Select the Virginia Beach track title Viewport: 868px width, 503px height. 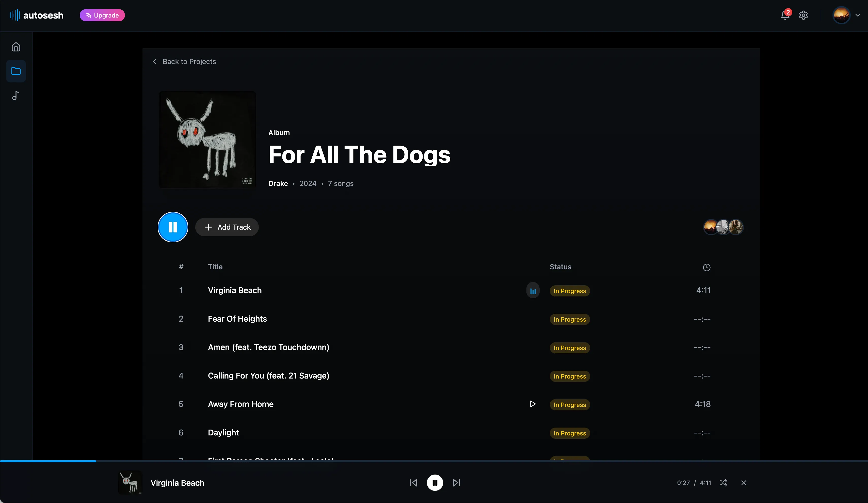click(x=235, y=290)
